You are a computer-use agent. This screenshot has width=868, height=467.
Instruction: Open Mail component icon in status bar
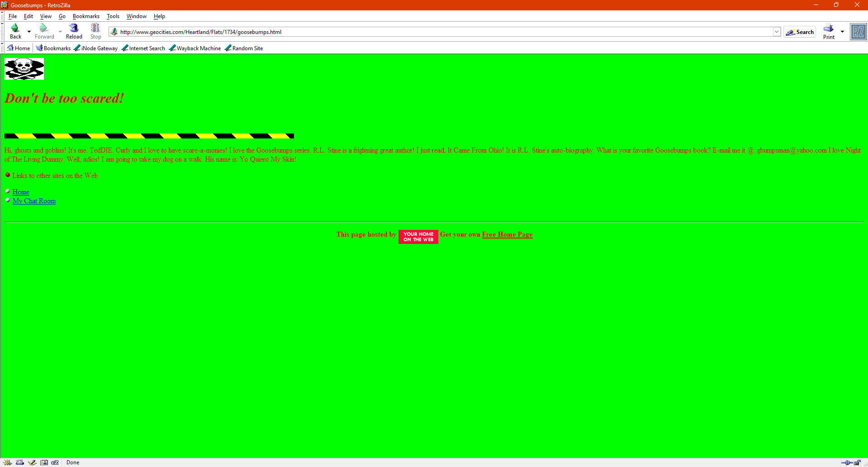(x=20, y=462)
